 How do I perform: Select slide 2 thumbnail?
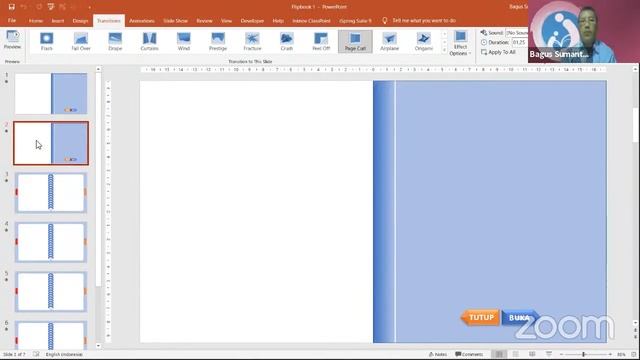tap(51, 143)
